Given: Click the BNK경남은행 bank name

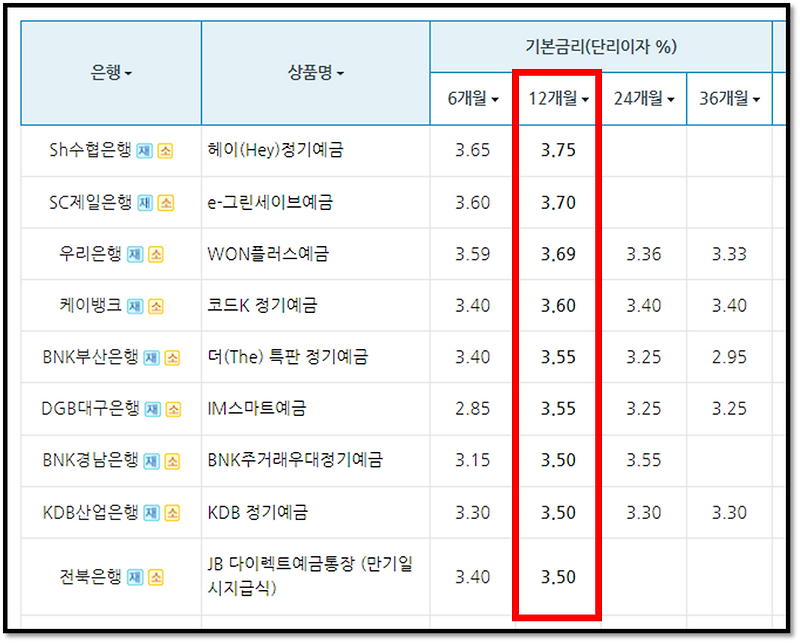Looking at the screenshot, I should pyautogui.click(x=90, y=460).
